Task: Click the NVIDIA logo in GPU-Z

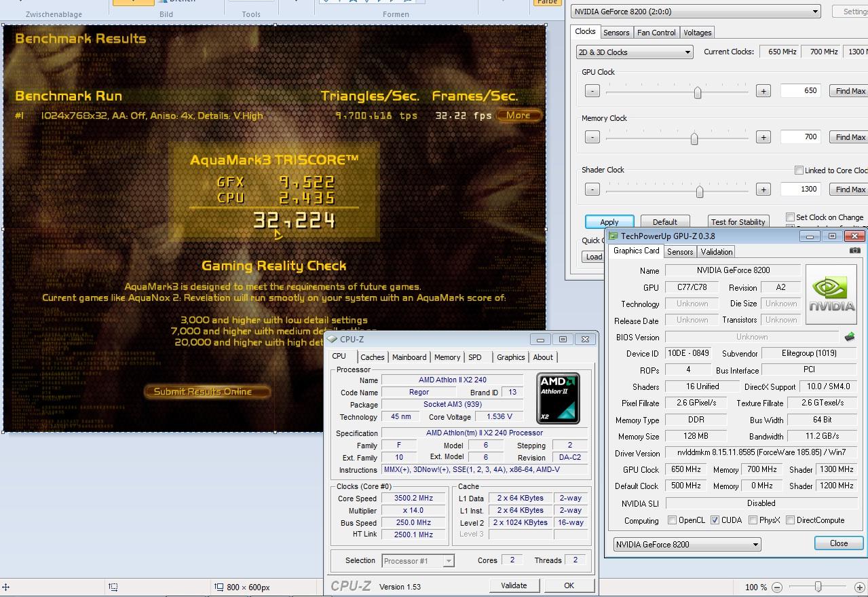Action: [x=831, y=294]
